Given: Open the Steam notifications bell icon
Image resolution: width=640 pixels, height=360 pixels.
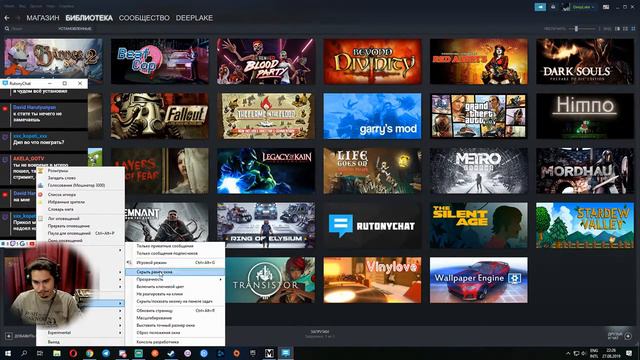Looking at the screenshot, I should click(x=553, y=7).
